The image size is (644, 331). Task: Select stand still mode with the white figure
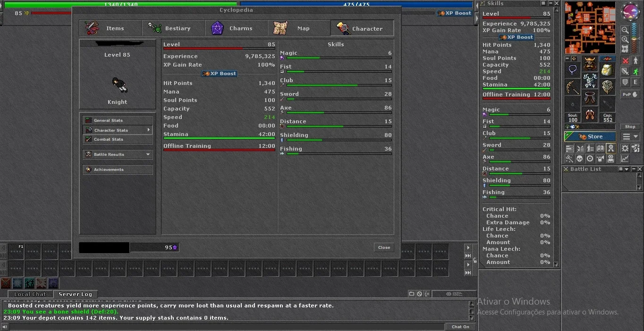coord(635,60)
